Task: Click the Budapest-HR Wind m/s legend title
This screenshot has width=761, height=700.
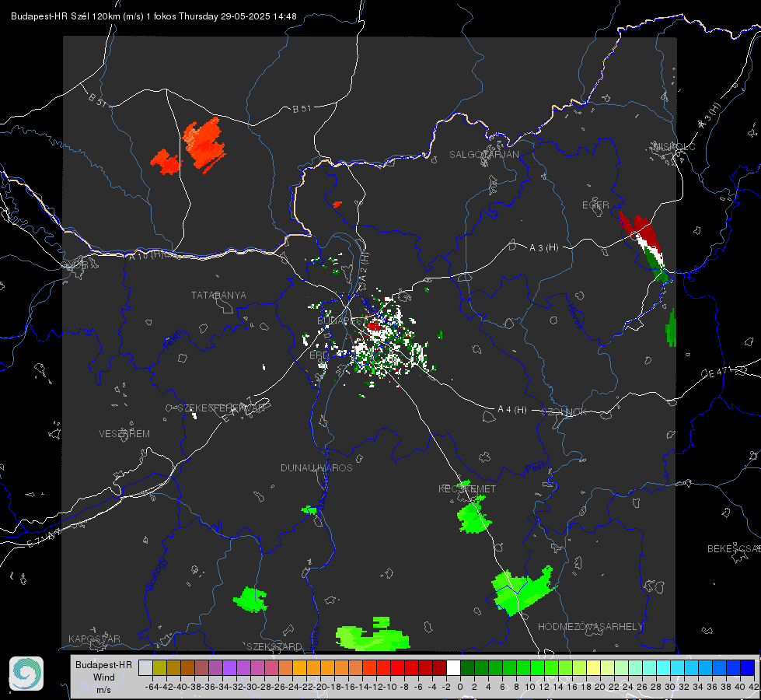Action: 104,677
